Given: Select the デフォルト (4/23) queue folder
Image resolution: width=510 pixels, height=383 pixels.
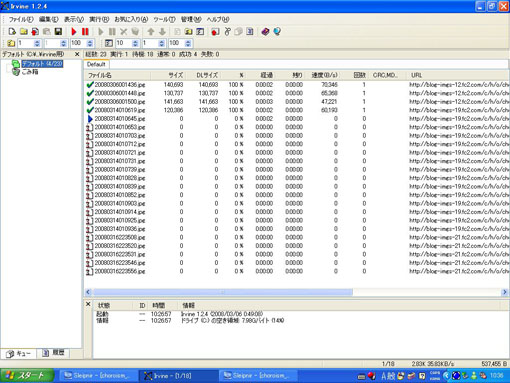Looking at the screenshot, I should click(42, 64).
